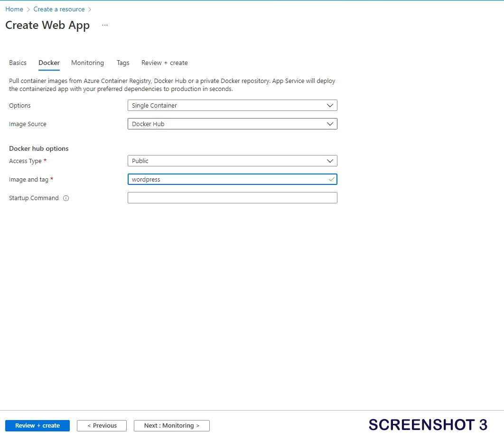The image size is (504, 439).
Task: Click the Next : Monitoring button
Action: coord(171,425)
